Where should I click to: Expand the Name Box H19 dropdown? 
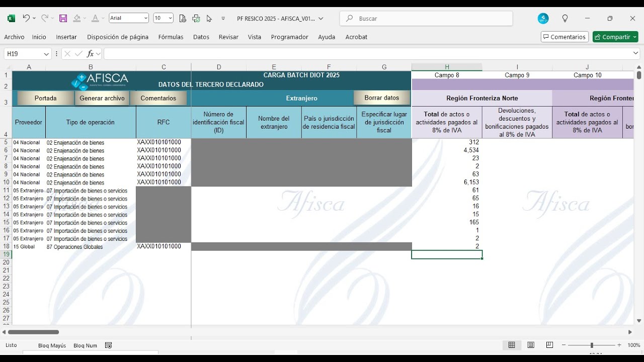pos(46,54)
